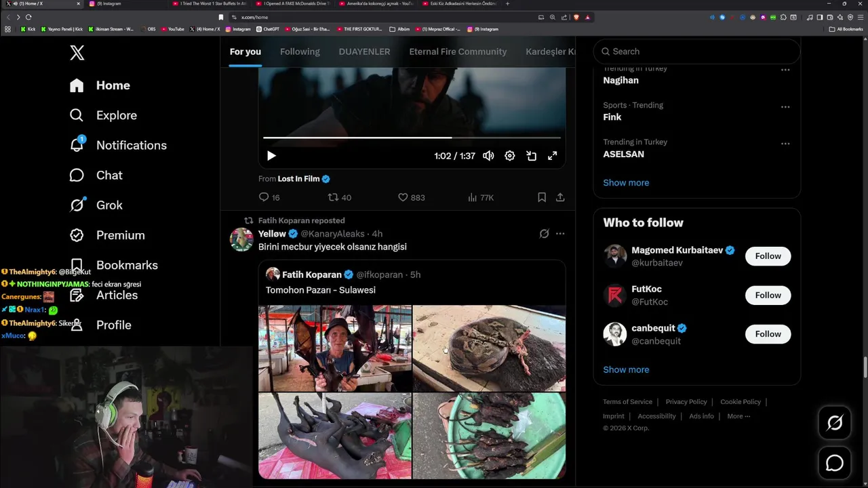Image resolution: width=868 pixels, height=488 pixels.
Task: Open the Lost In Film source link
Action: click(298, 179)
